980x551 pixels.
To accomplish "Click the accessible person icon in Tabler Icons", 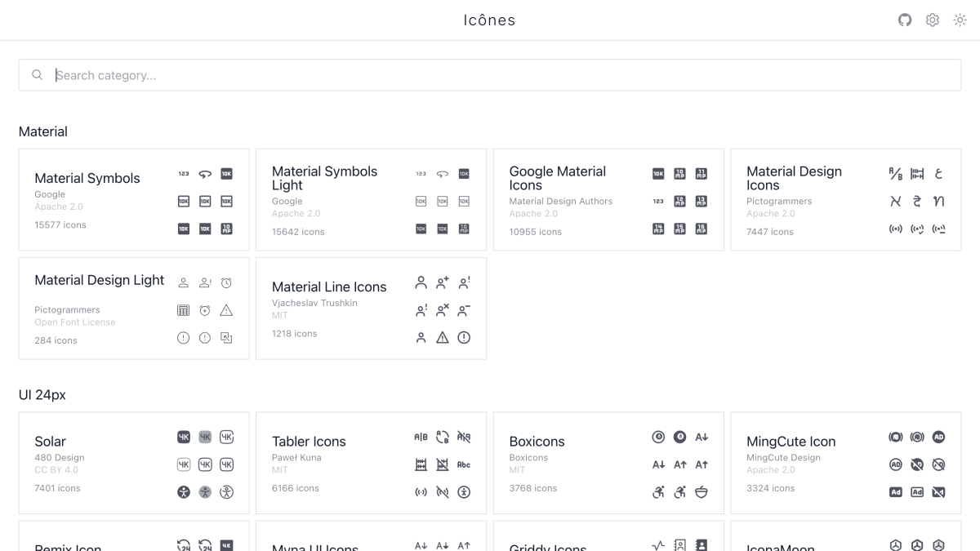I will (464, 492).
